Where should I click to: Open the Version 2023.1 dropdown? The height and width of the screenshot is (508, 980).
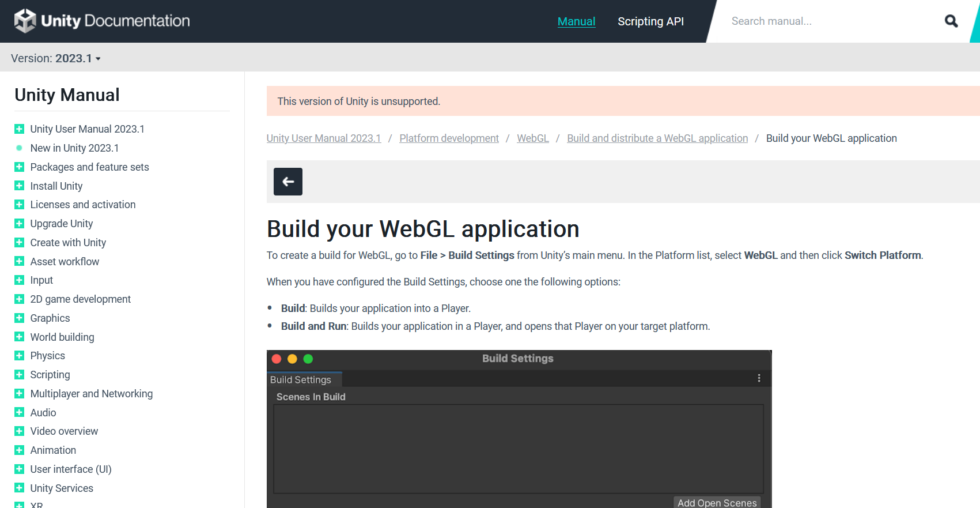(x=56, y=58)
